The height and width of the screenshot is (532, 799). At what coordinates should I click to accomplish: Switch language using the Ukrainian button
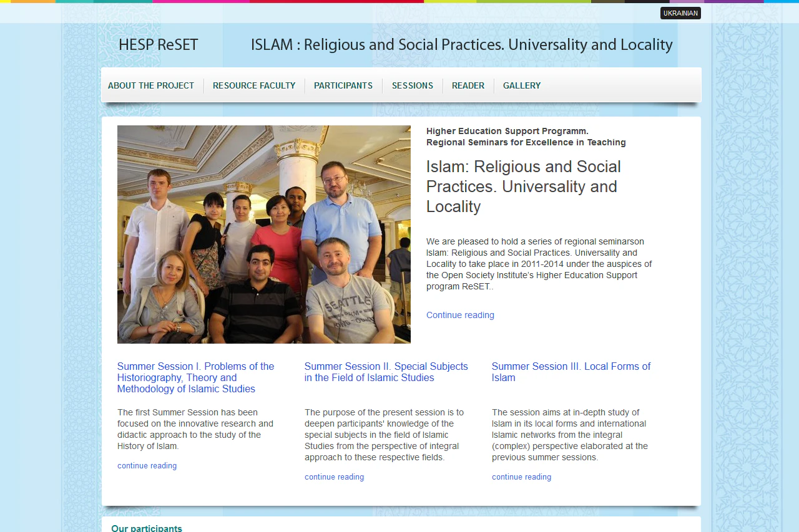(x=680, y=13)
